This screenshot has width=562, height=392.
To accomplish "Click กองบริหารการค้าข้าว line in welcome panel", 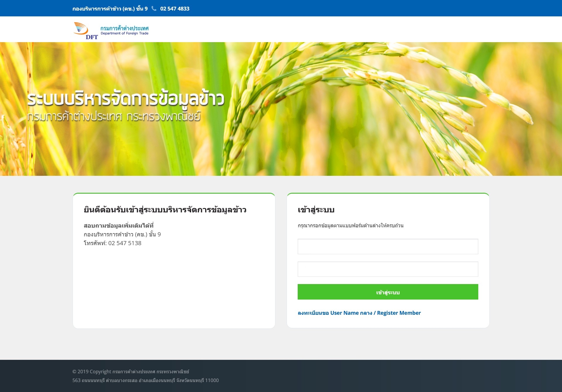I will [x=122, y=234].
